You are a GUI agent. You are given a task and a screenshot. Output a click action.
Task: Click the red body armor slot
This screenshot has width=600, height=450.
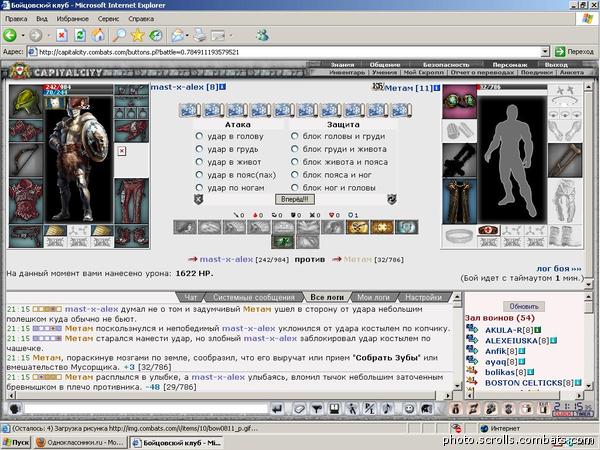pyautogui.click(x=26, y=201)
